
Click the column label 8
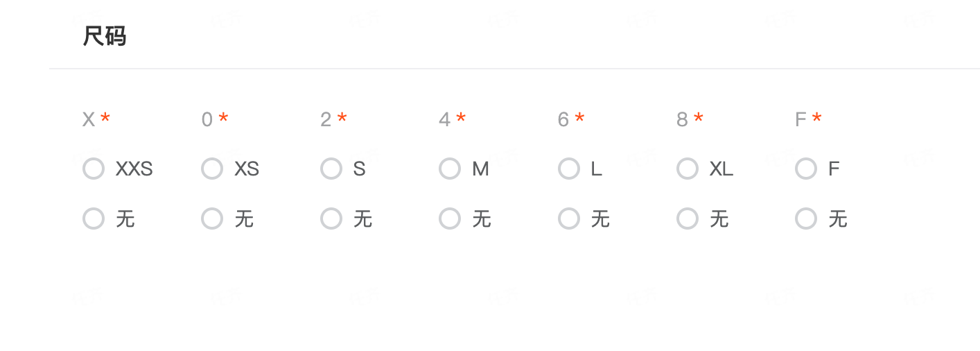pos(683,119)
